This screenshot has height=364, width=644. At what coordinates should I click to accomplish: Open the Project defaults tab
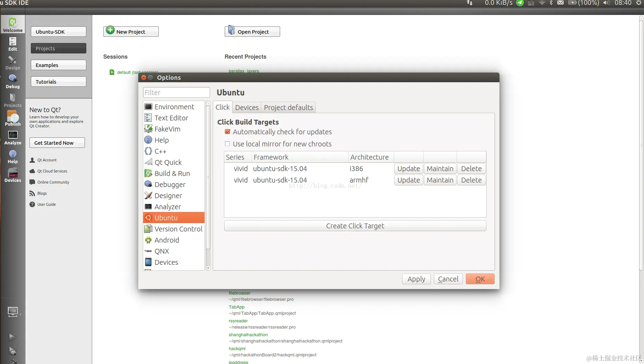coord(288,108)
